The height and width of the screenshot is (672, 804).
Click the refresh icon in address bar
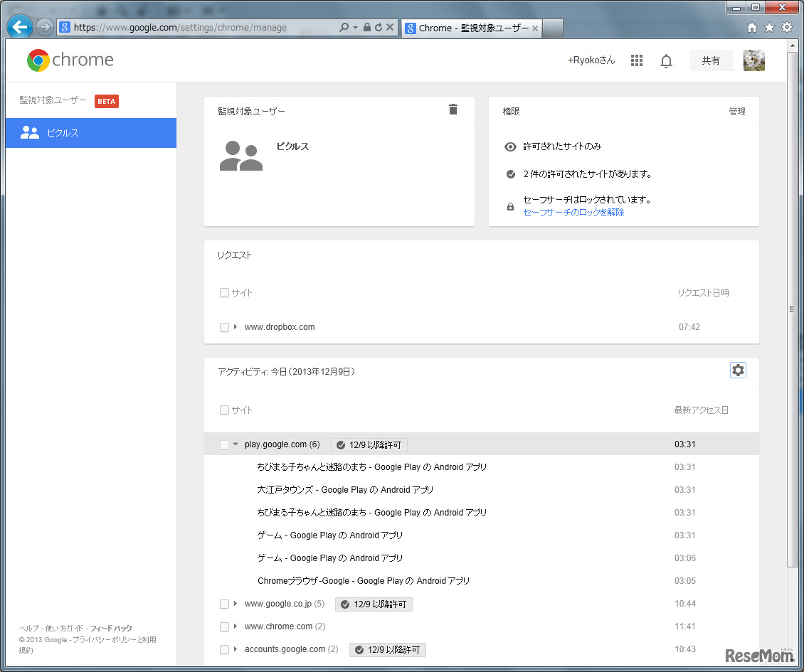379,28
